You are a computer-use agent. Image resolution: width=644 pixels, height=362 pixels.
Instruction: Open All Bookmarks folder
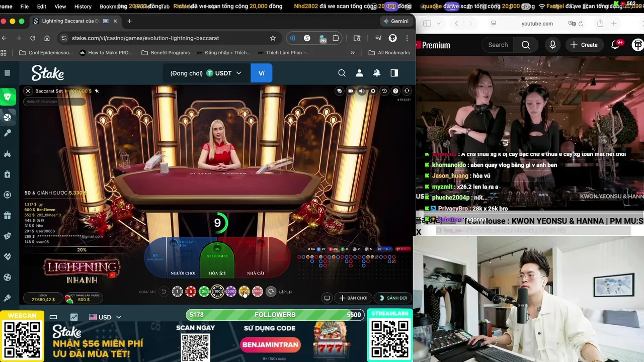point(389,52)
